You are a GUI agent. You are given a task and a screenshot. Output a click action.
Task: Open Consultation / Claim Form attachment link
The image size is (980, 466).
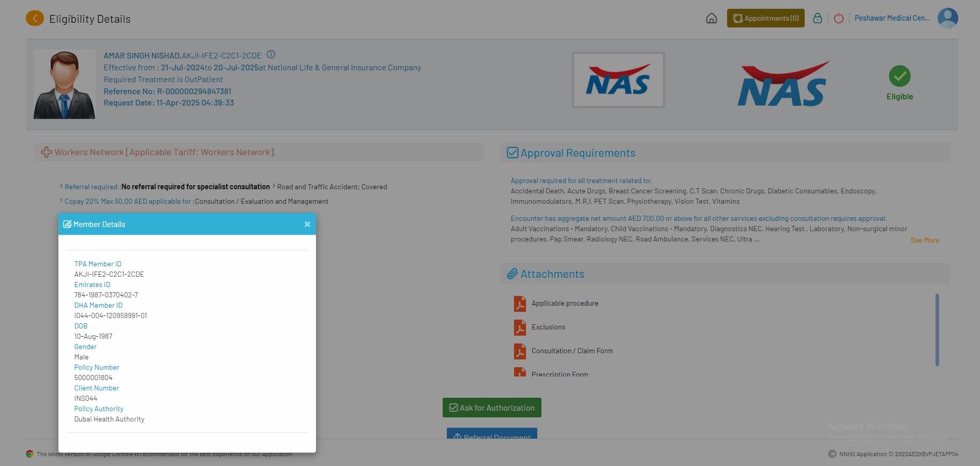pyautogui.click(x=572, y=351)
